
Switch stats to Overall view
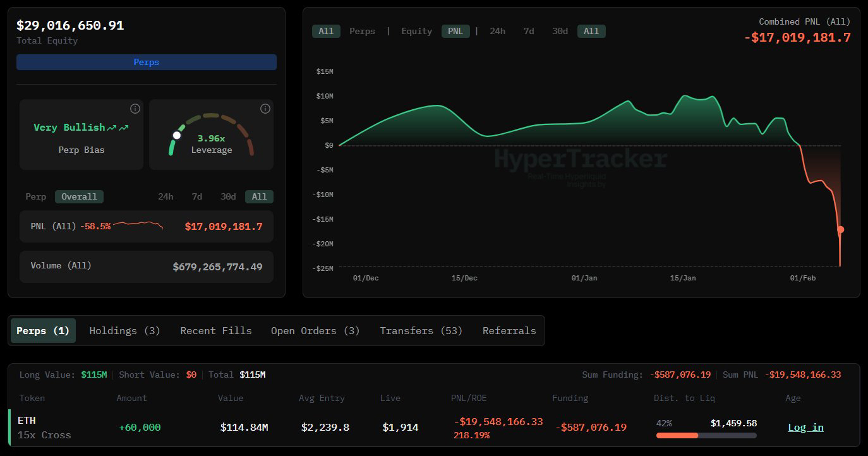click(x=79, y=196)
